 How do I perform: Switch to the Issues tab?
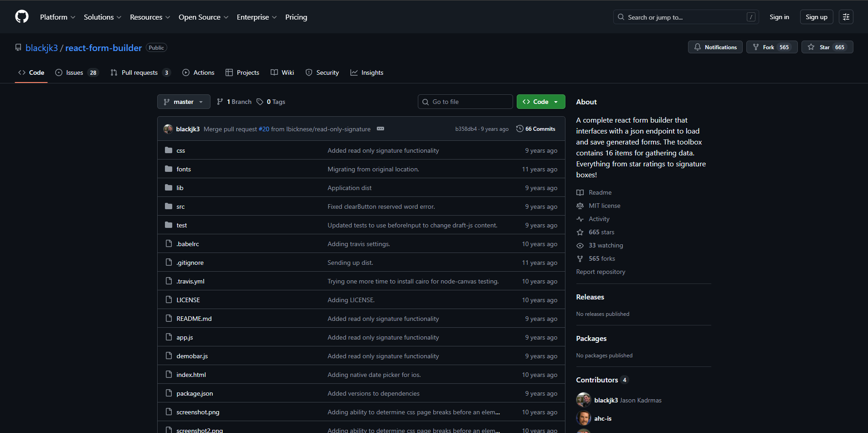(x=77, y=72)
